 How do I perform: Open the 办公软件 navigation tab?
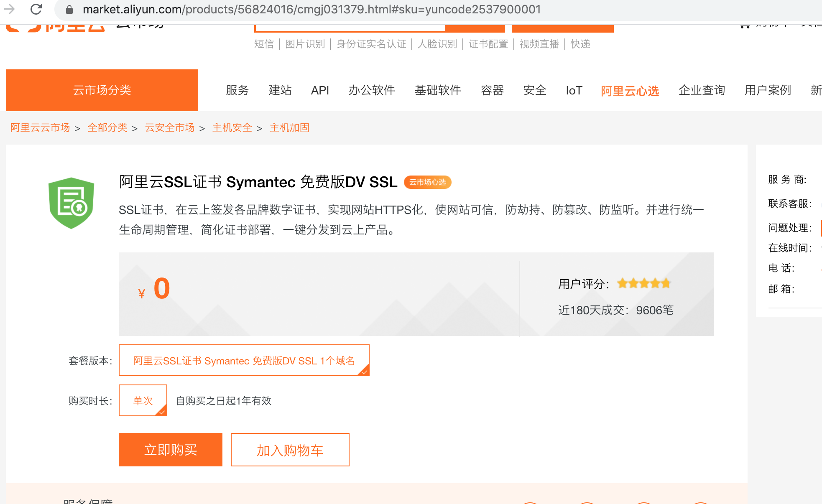372,90
